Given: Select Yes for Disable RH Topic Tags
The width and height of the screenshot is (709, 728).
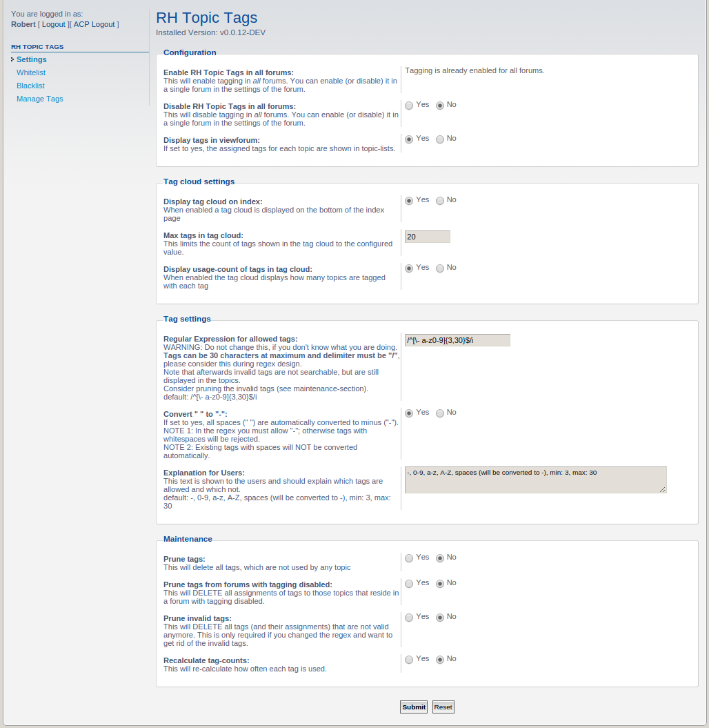Looking at the screenshot, I should point(409,106).
